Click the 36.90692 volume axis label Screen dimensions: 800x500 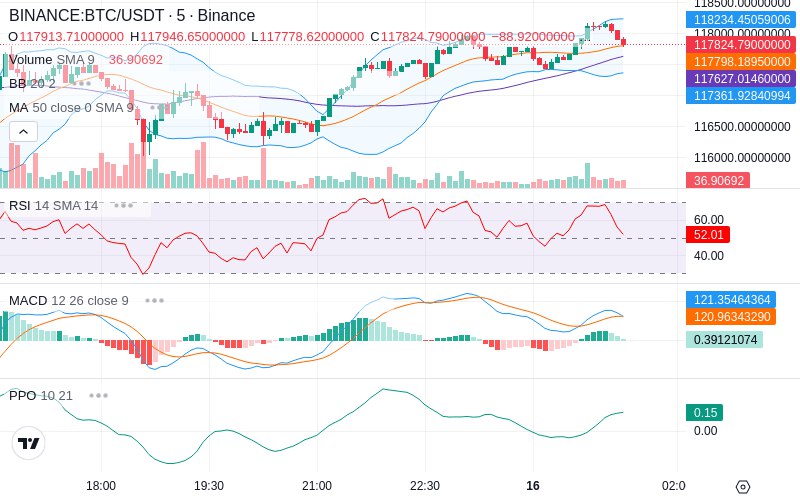pyautogui.click(x=718, y=181)
